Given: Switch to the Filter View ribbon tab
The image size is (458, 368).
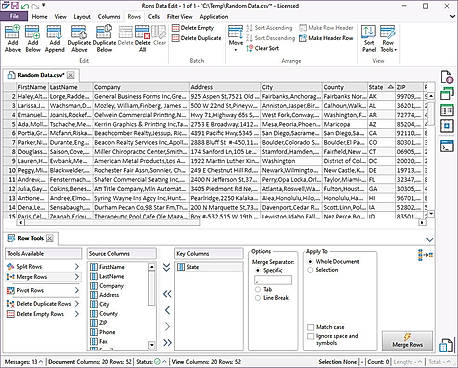Looking at the screenshot, I should (180, 17).
